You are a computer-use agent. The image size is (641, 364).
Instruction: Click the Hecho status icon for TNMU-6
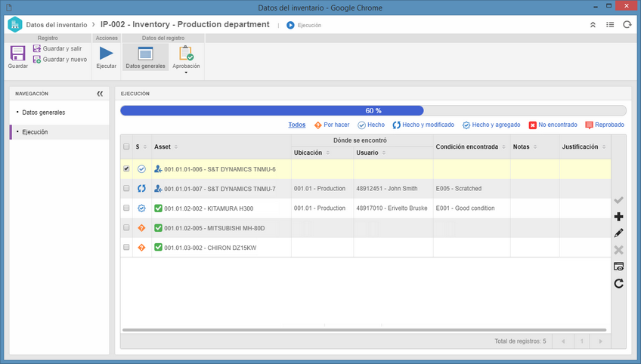(141, 168)
